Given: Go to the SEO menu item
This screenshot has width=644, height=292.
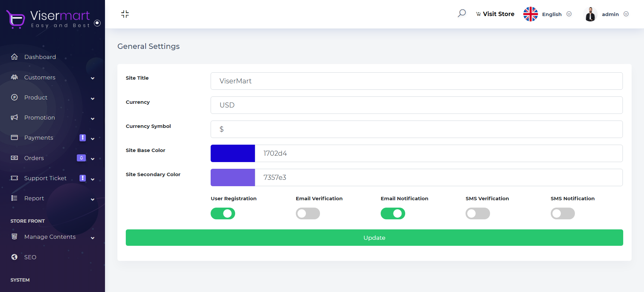Looking at the screenshot, I should (30, 257).
